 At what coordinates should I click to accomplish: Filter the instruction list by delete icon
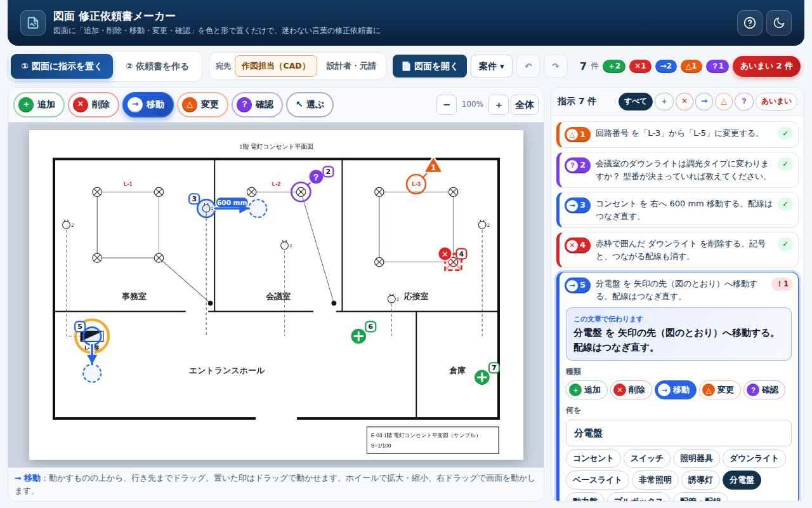[684, 102]
